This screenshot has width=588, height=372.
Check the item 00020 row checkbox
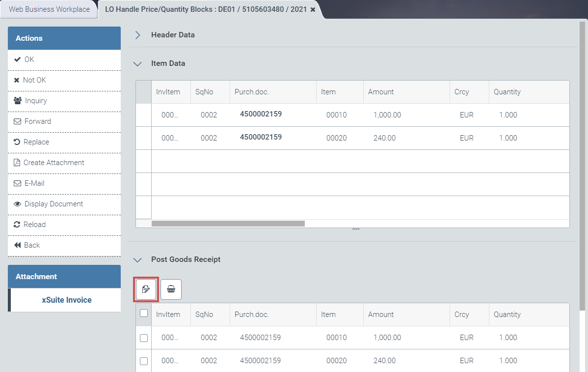click(144, 361)
